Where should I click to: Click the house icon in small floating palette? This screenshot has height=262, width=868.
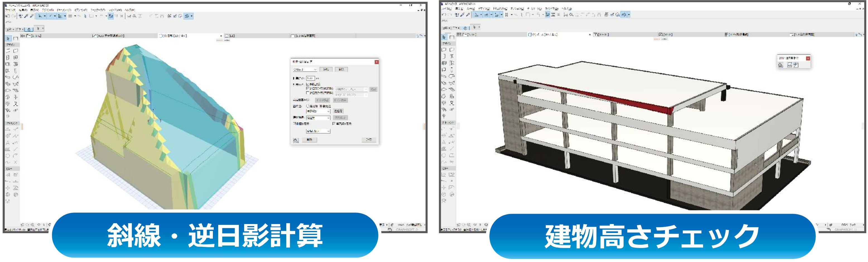(781, 65)
